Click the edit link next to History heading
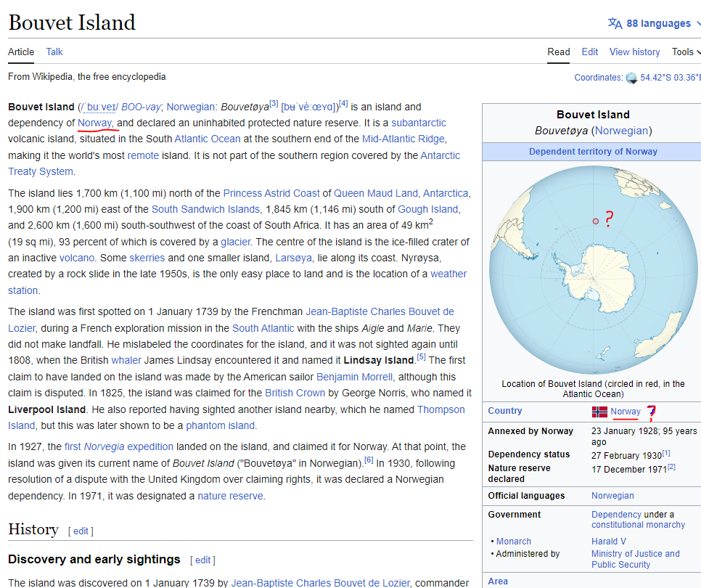Screen dimensions: 701x588 [81, 531]
